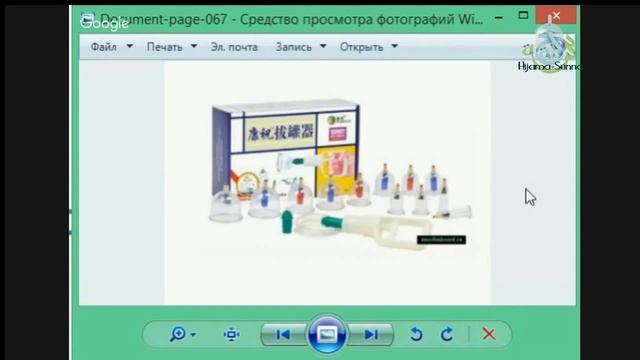The height and width of the screenshot is (360, 640).
Task: Click the Эл. почта menu item
Action: 234,47
